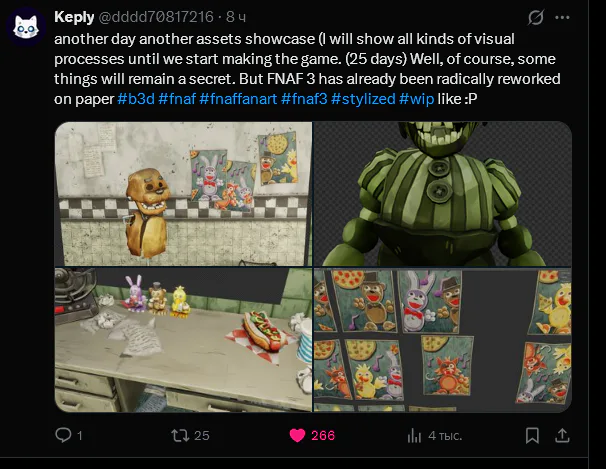
Task: Open the @dddd70817216 handle
Action: tap(156, 17)
